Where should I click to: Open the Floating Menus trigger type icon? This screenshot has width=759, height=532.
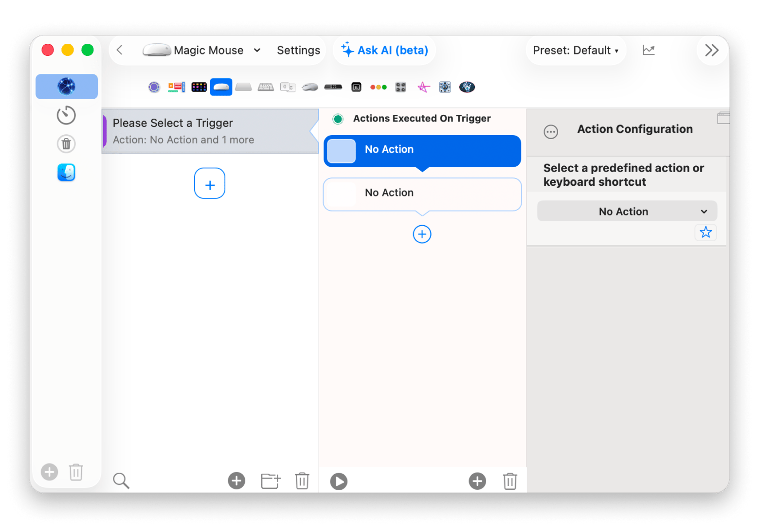177,87
